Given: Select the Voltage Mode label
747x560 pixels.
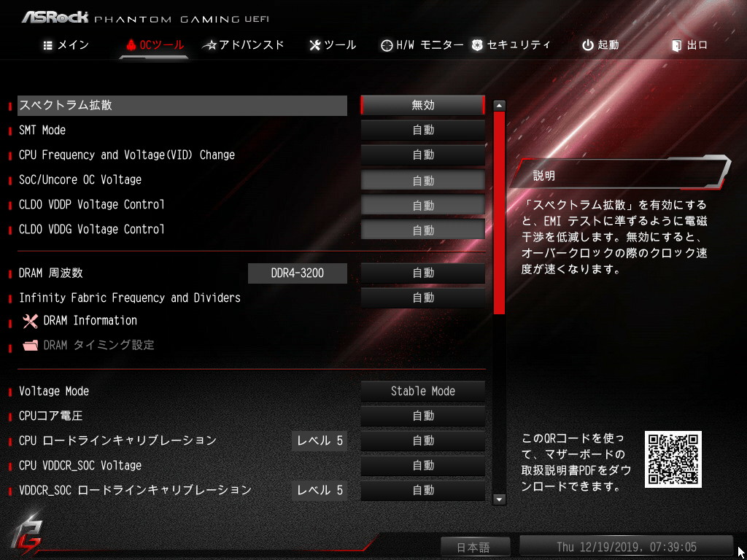Looking at the screenshot, I should (x=54, y=392).
